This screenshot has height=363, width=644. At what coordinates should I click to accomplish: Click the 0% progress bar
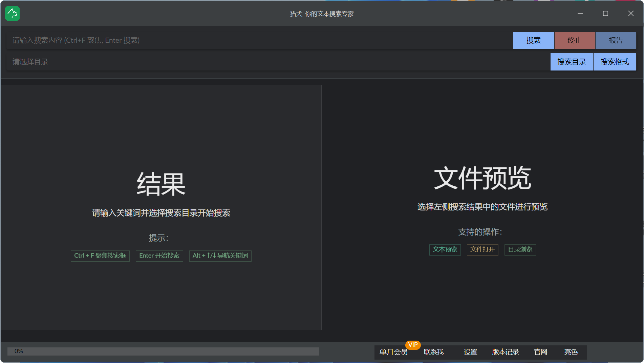point(163,351)
